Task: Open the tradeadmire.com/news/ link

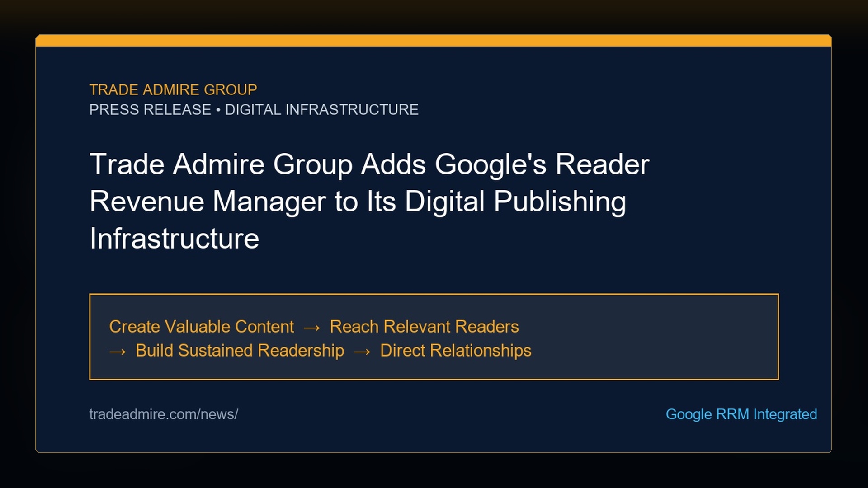Action: click(x=164, y=414)
